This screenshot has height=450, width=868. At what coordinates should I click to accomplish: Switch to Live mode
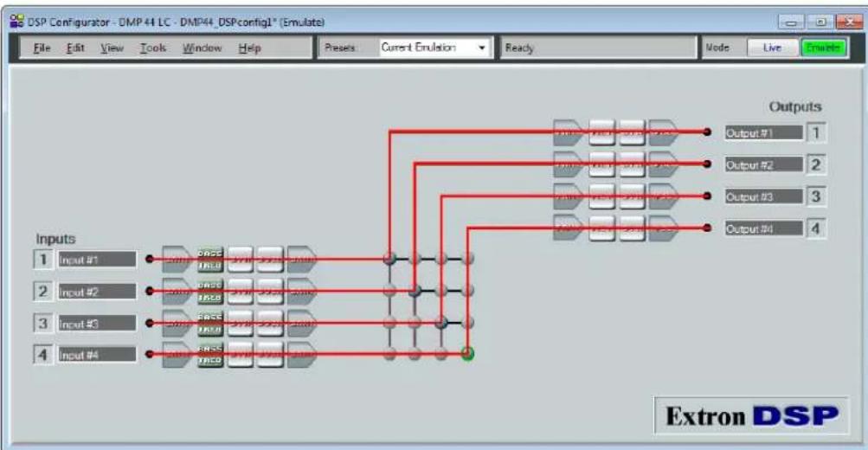[x=772, y=48]
